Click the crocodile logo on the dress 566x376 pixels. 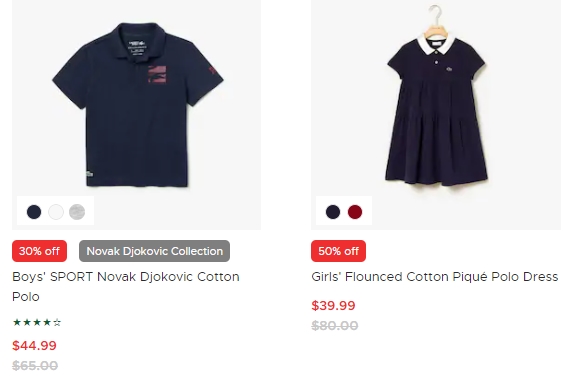[x=449, y=69]
